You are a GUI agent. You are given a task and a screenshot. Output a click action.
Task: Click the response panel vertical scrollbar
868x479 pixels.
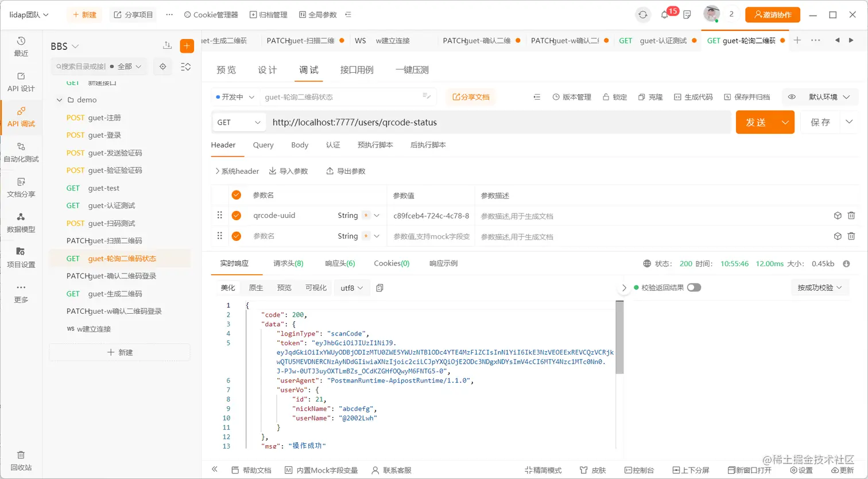click(x=619, y=337)
